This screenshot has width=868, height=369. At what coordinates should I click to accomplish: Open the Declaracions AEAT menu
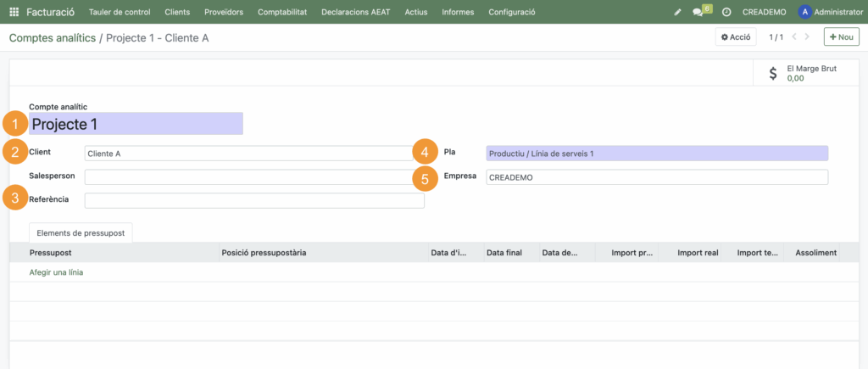tap(357, 12)
